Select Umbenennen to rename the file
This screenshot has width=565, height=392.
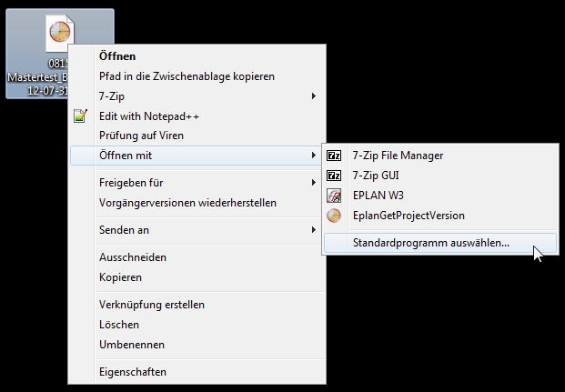click(x=132, y=345)
